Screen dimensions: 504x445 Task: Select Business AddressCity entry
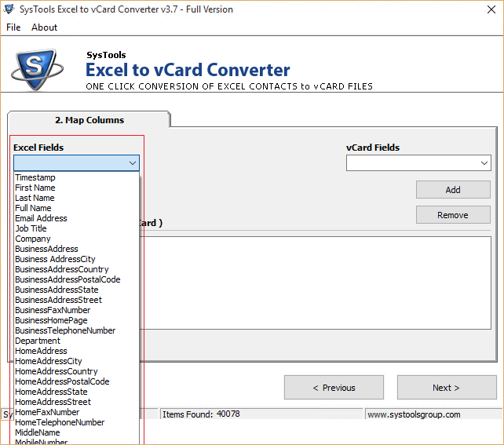point(76,259)
